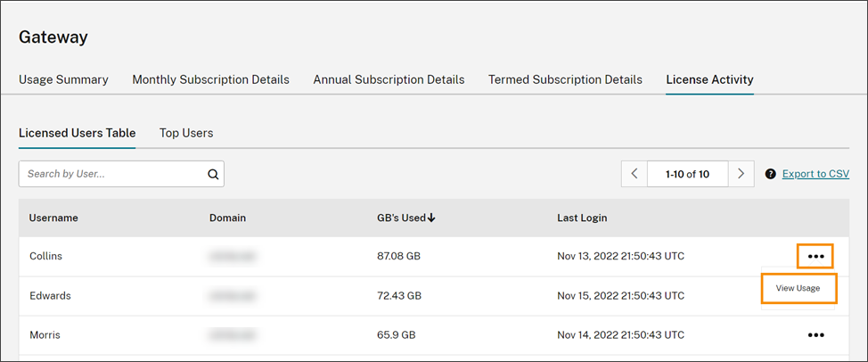
Task: Select View Usage from the popup
Action: pos(798,288)
